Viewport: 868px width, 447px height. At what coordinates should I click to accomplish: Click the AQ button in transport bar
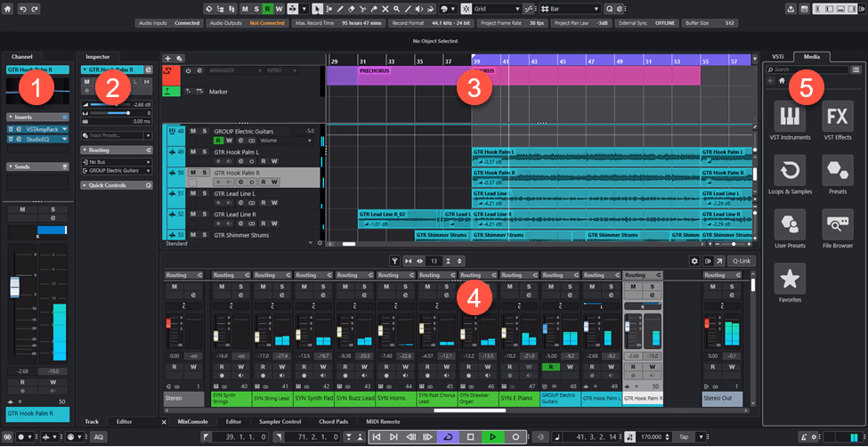click(99, 437)
